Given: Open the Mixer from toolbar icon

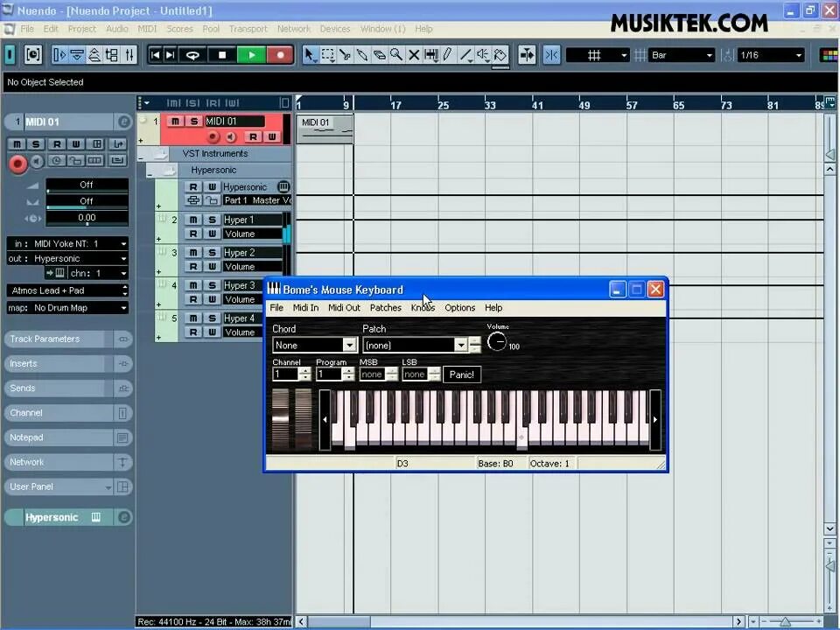Looking at the screenshot, I should 129,54.
